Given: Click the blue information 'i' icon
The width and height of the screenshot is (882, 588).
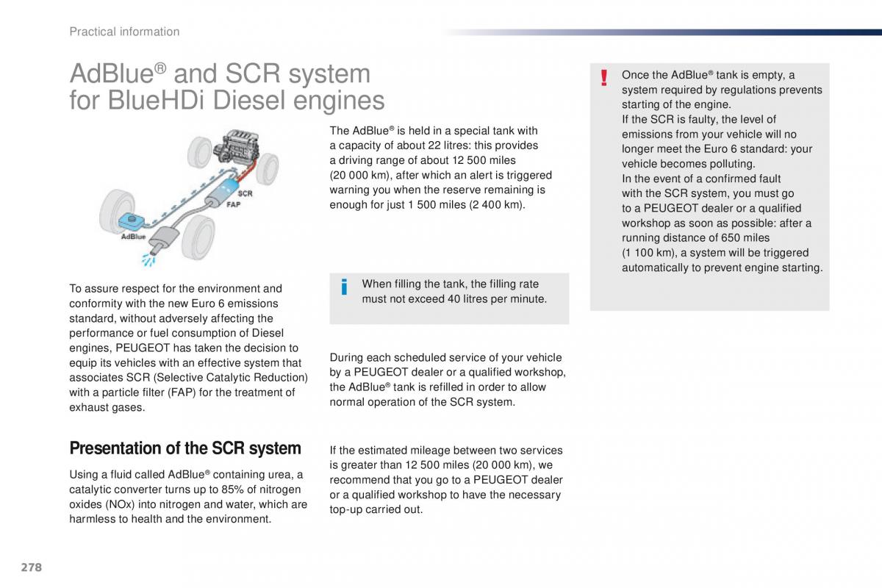Looking at the screenshot, I should 344,287.
